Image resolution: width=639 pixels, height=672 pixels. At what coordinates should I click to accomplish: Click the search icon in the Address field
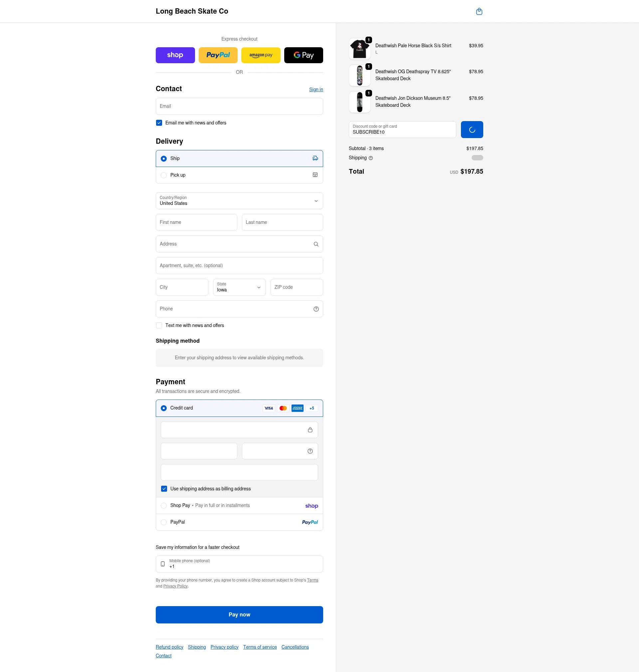coord(316,244)
